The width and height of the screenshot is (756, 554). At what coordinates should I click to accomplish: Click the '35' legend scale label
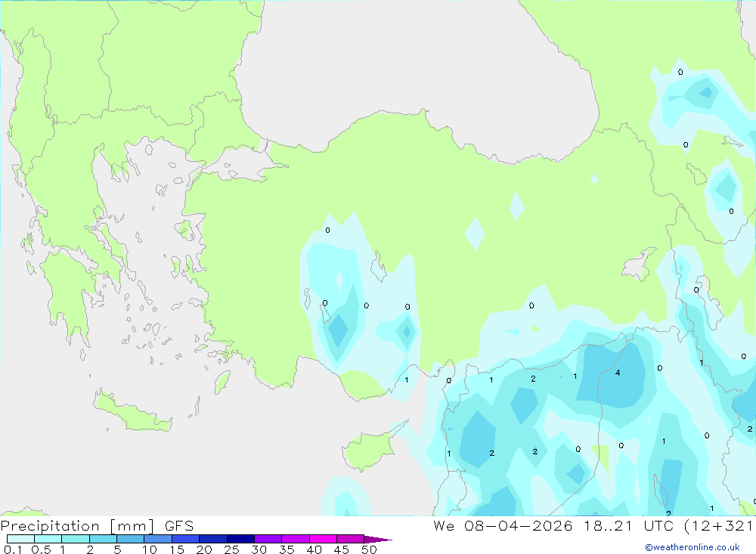287,549
